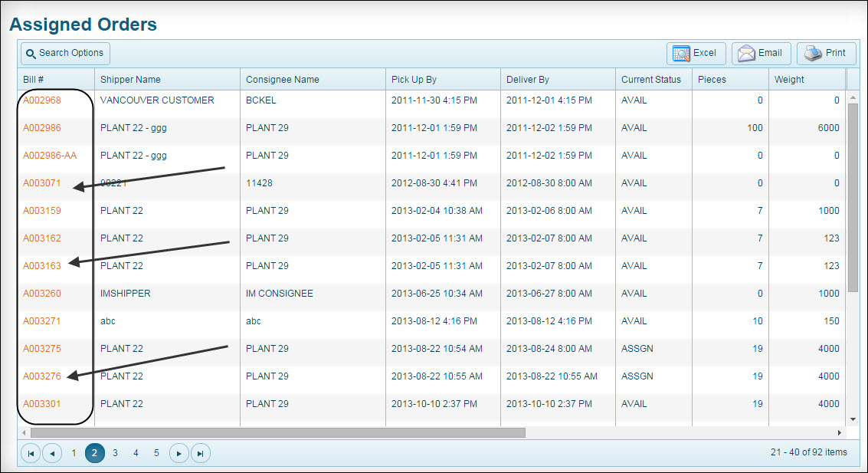Go to next page of results

[x=179, y=453]
